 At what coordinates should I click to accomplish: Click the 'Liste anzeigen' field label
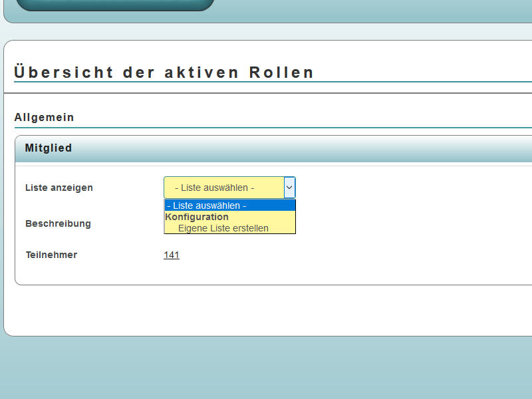(59, 188)
